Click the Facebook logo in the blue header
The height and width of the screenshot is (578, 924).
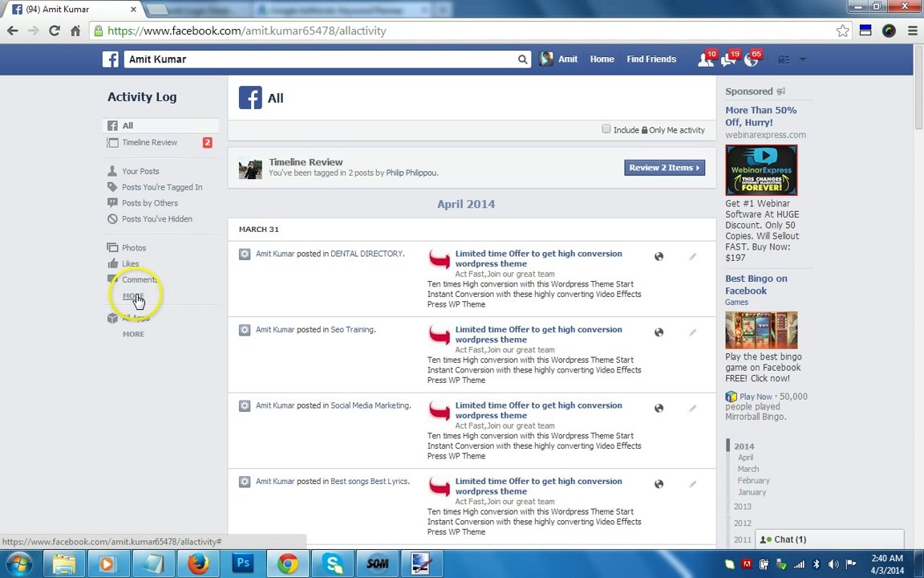[x=110, y=59]
